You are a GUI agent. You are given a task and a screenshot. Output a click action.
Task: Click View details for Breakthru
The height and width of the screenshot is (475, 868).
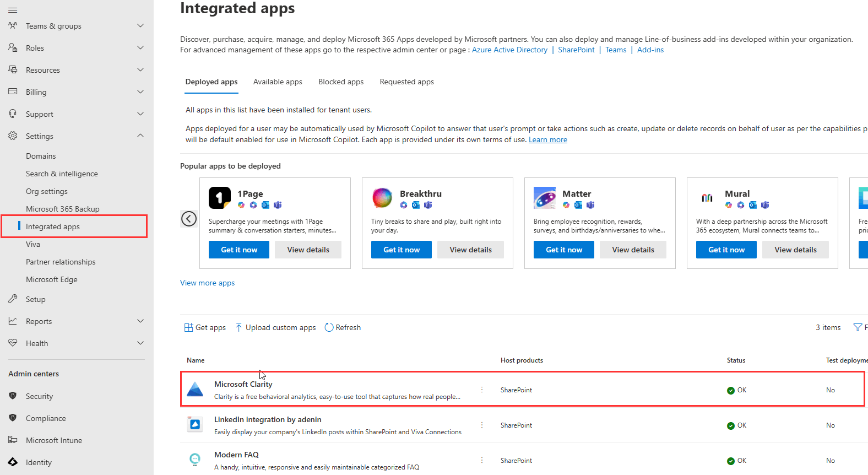[470, 250]
